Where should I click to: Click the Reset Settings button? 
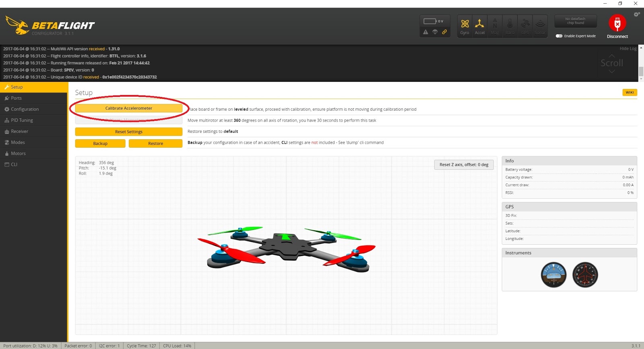point(128,132)
